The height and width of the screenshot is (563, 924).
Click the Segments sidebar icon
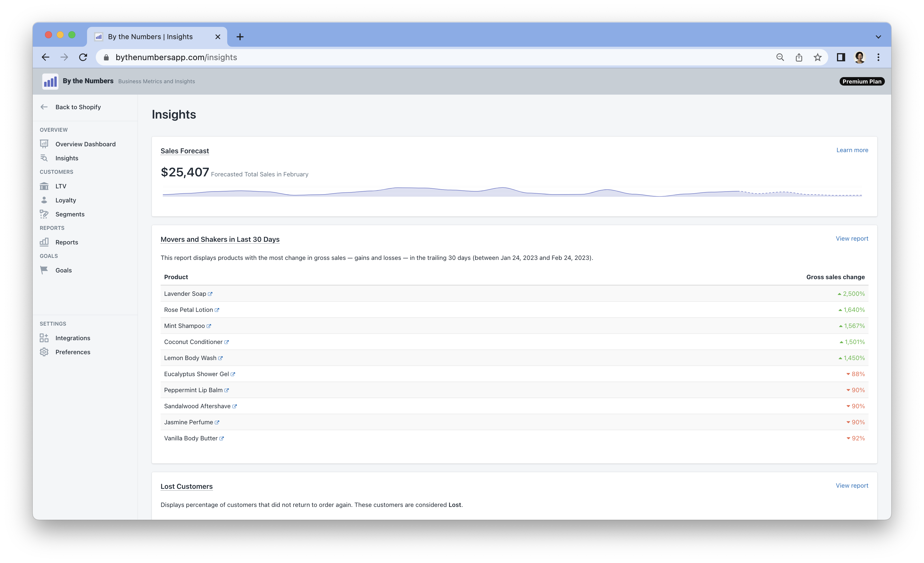[44, 214]
